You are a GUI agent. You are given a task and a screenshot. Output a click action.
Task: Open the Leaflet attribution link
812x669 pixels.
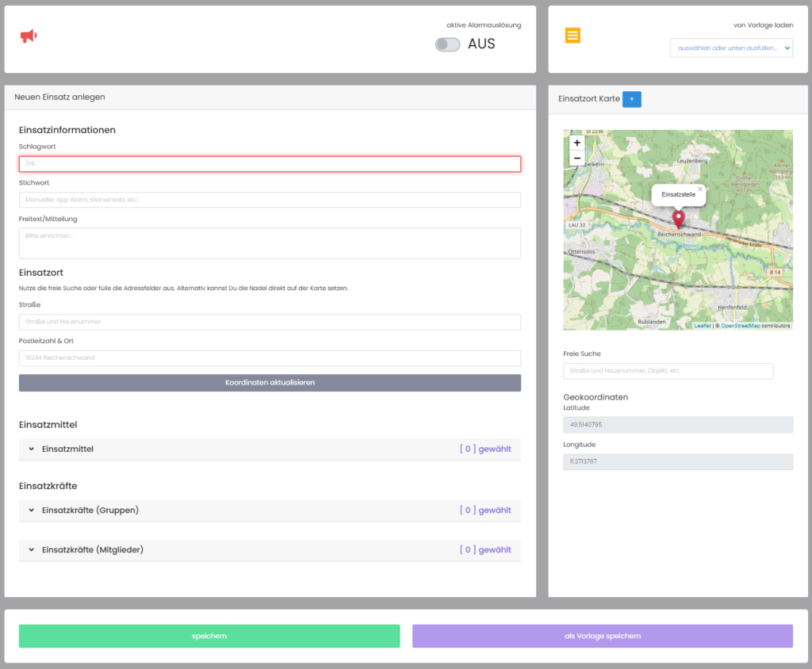coord(703,326)
